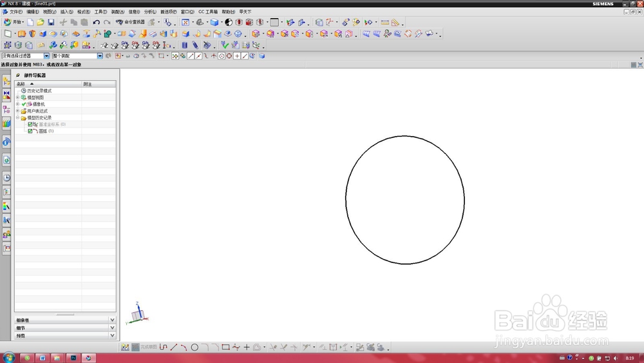
Task: Open the 格式(R) menu
Action: 84,12
